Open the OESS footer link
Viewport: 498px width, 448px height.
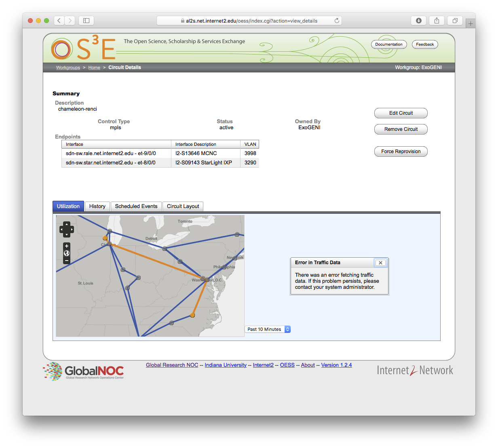tap(287, 365)
